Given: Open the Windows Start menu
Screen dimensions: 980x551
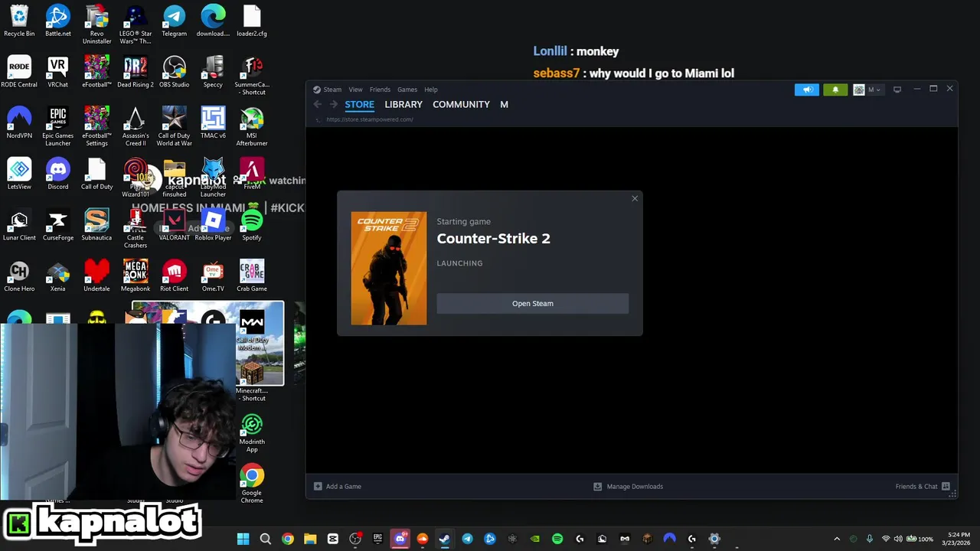Looking at the screenshot, I should [243, 539].
